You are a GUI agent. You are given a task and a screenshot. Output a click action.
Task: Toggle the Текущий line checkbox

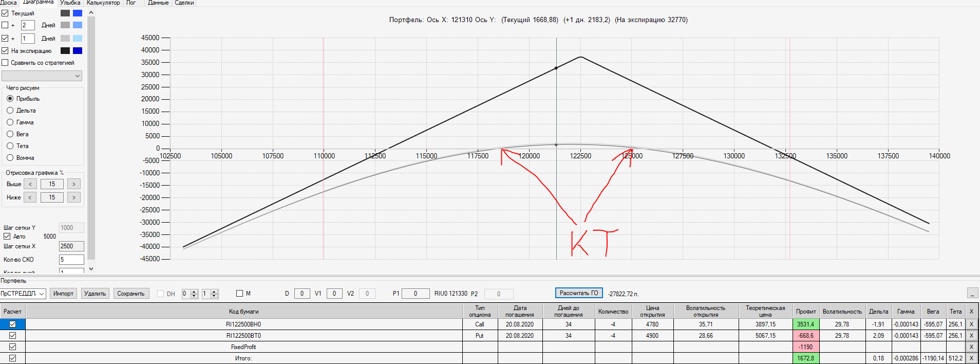(5, 13)
